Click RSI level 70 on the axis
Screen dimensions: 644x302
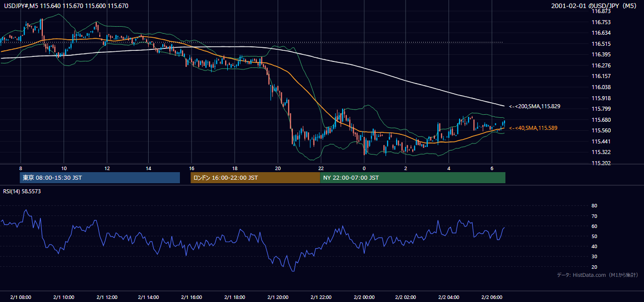[594, 216]
